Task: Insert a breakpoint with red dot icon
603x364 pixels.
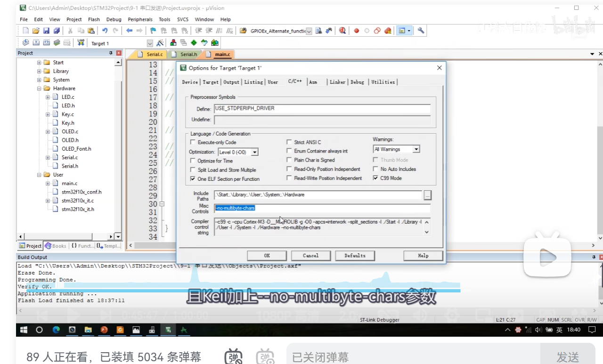Action: (357, 31)
